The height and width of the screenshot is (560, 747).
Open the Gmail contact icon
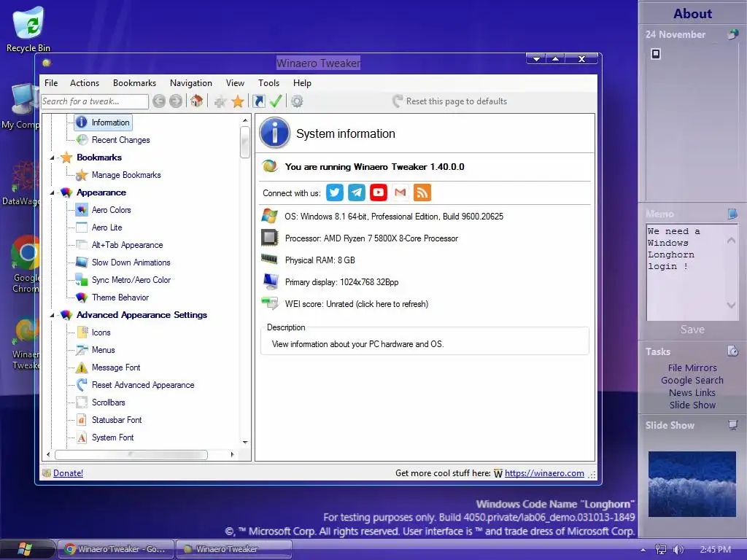point(400,192)
